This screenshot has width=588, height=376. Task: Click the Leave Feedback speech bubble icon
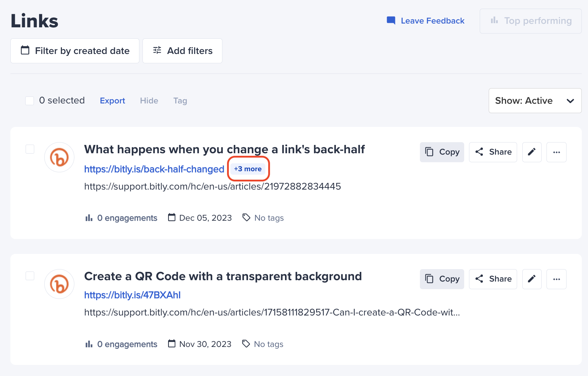click(391, 21)
